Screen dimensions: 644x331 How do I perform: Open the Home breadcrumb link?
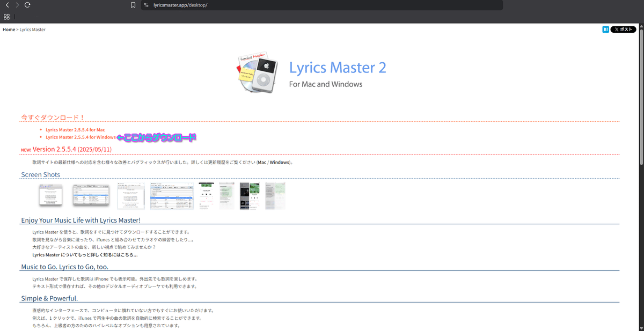pos(9,30)
